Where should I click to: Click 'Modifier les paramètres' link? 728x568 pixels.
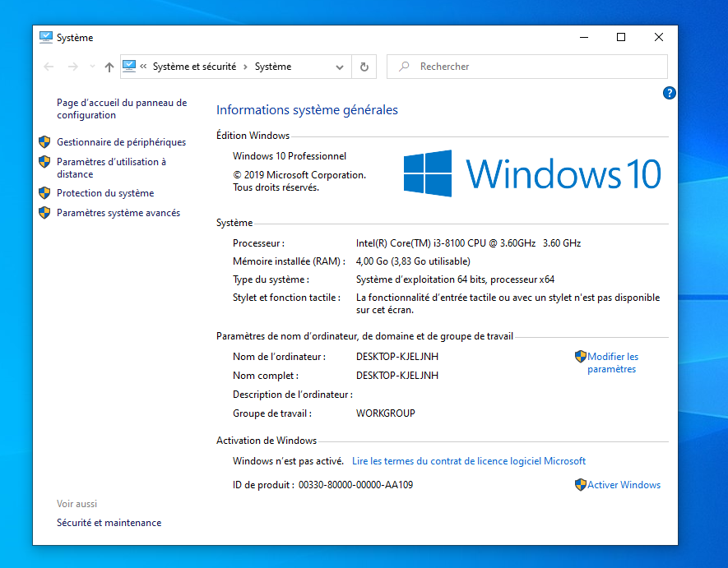click(x=612, y=363)
